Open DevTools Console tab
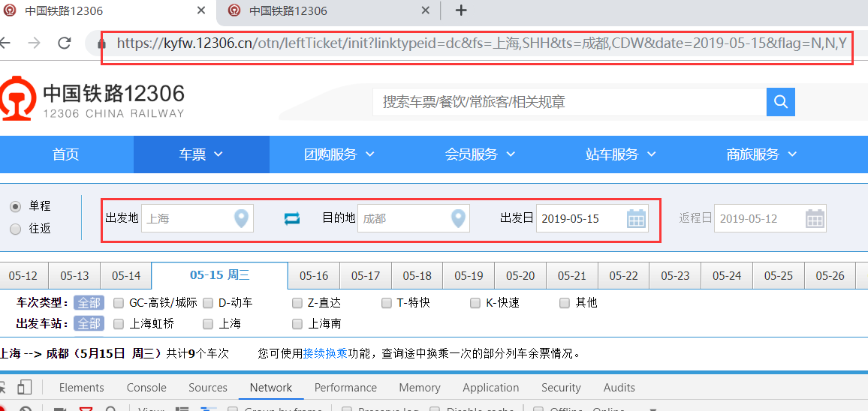Image resolution: width=868 pixels, height=411 pixels. pos(146,388)
